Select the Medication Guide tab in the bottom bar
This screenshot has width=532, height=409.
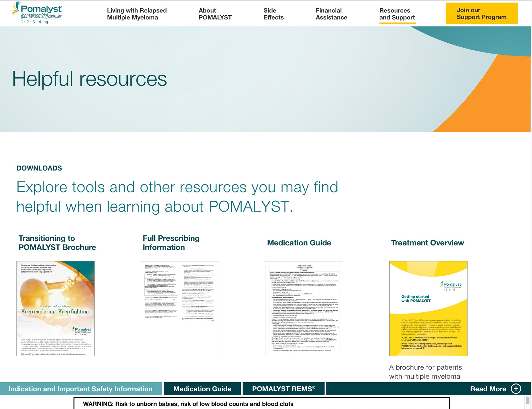(202, 389)
